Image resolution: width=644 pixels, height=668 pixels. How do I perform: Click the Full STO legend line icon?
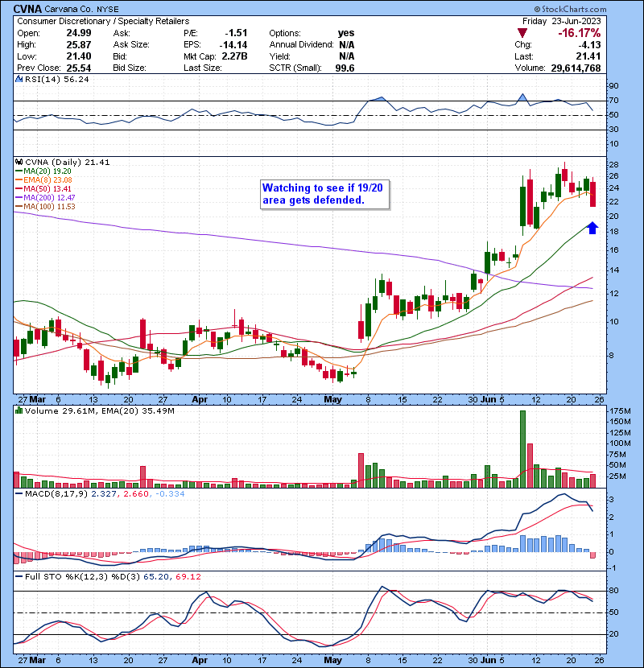[19, 575]
